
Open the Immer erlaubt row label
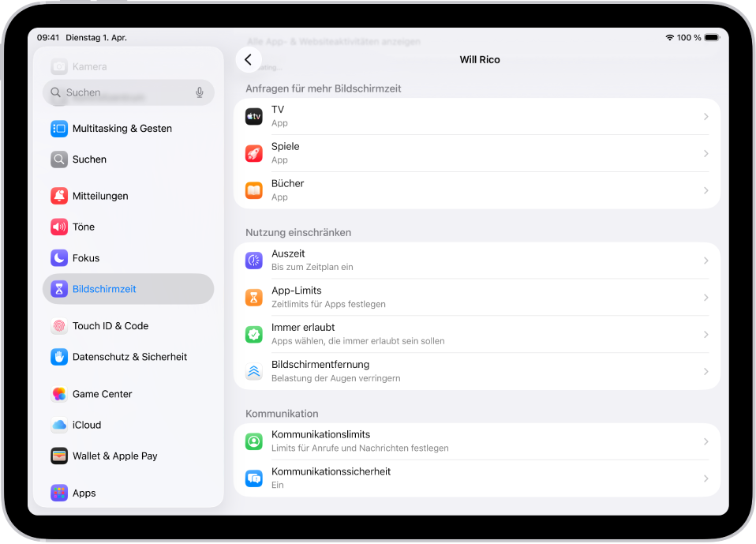(x=303, y=328)
